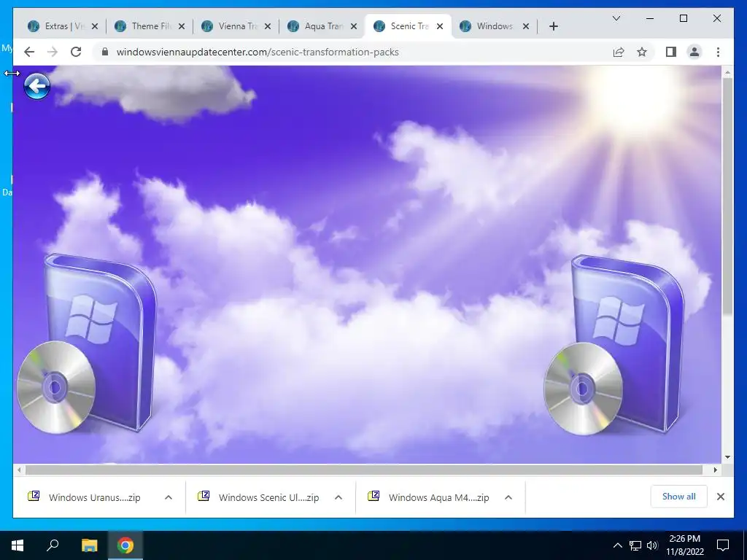Click the horizontal scroll right arrow
The image size is (747, 560).
[x=716, y=470]
